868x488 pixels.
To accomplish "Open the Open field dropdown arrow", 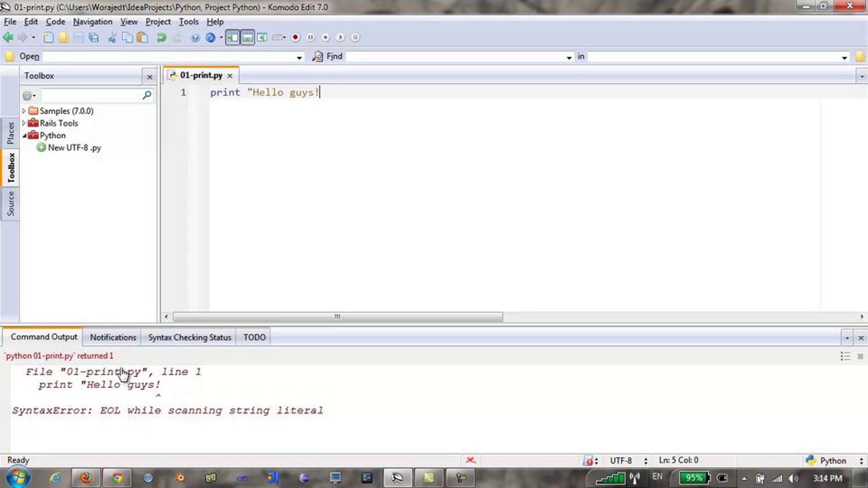I will click(x=299, y=57).
